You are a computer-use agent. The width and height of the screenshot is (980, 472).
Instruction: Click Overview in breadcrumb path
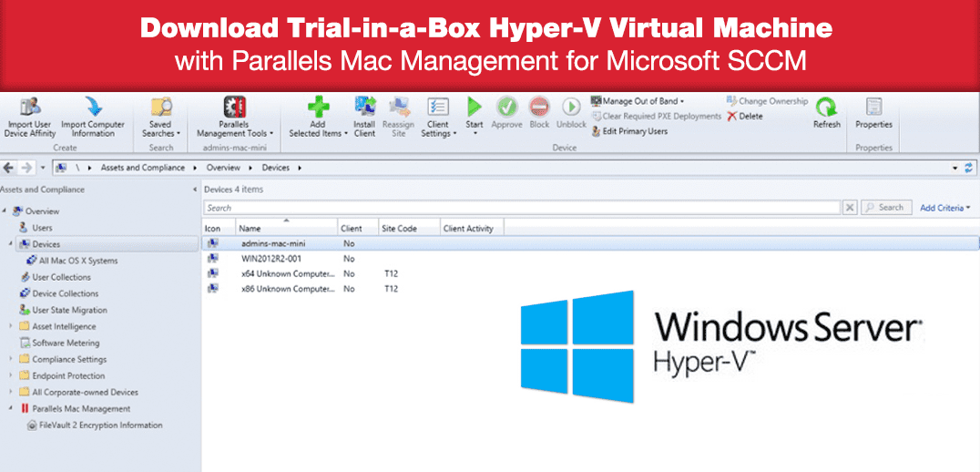coord(224,168)
